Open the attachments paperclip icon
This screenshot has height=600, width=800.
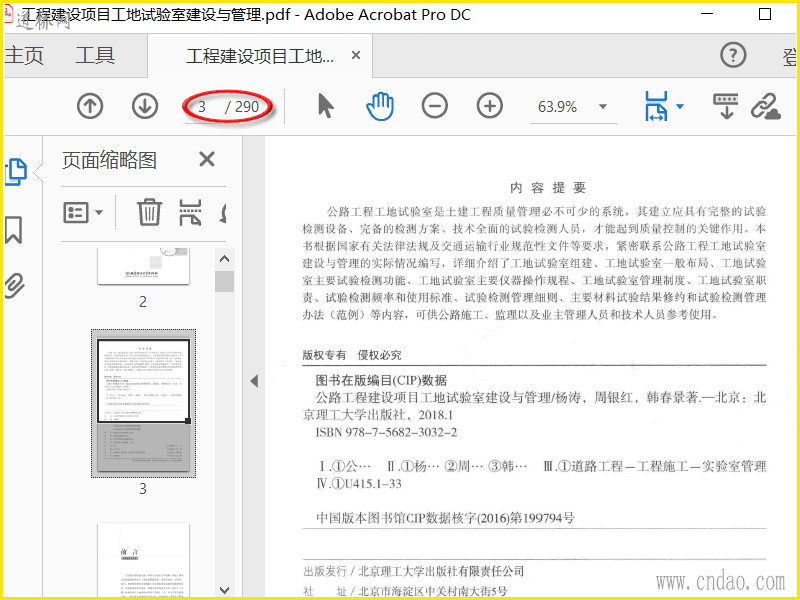[14, 286]
